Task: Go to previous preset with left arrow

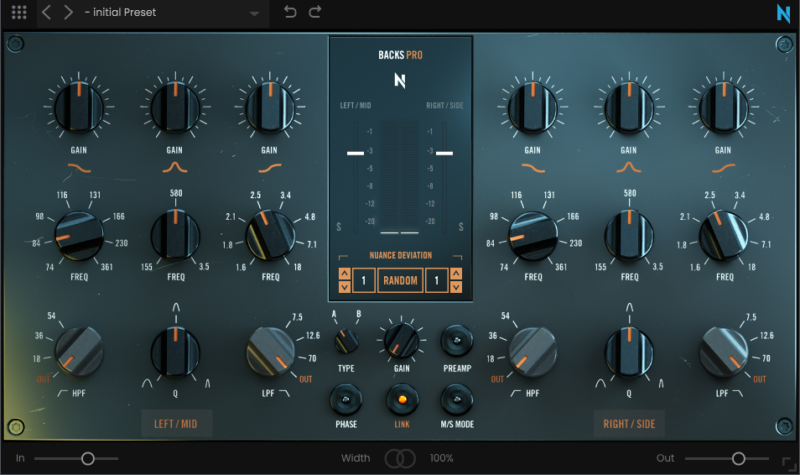Action: [46, 13]
